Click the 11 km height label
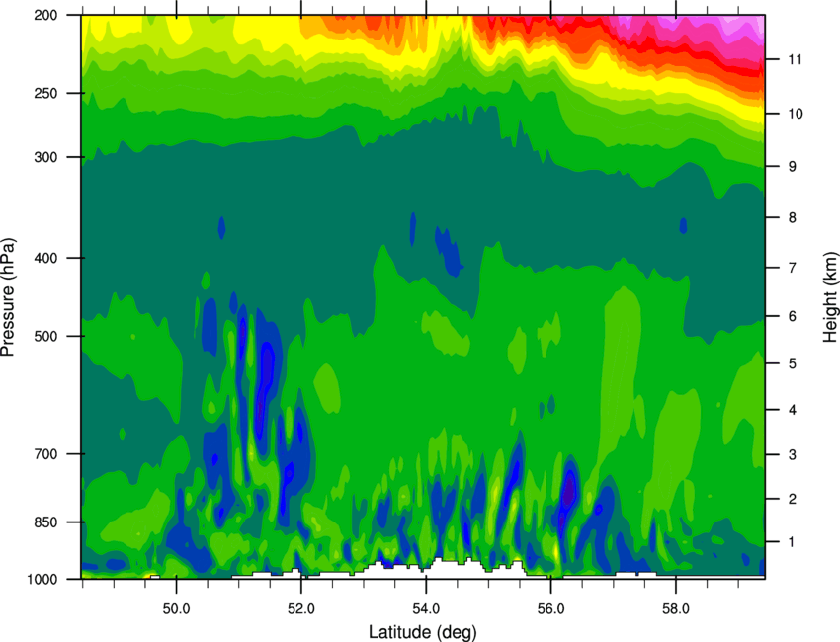 coord(796,59)
